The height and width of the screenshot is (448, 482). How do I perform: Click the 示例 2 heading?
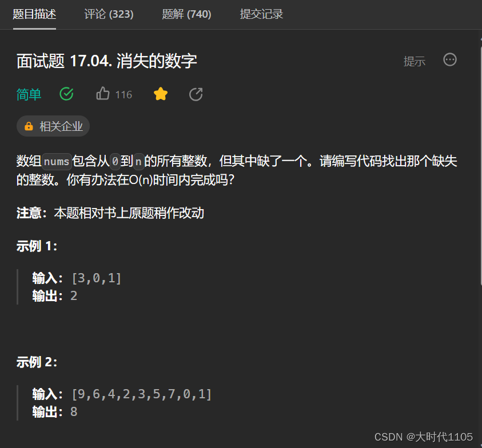[37, 362]
